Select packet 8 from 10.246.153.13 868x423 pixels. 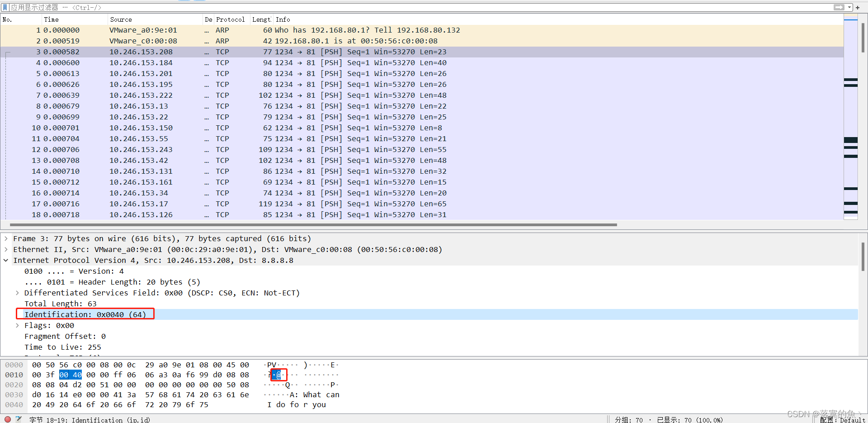pyautogui.click(x=422, y=106)
